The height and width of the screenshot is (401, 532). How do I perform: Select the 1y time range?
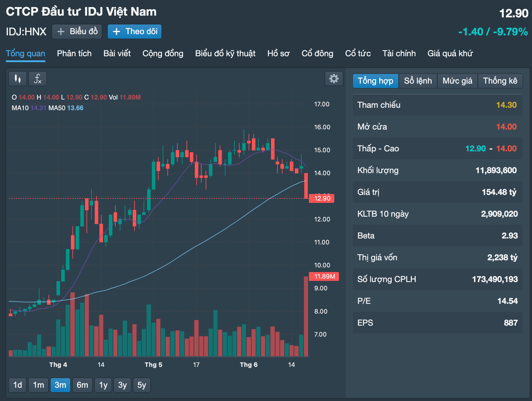103,385
